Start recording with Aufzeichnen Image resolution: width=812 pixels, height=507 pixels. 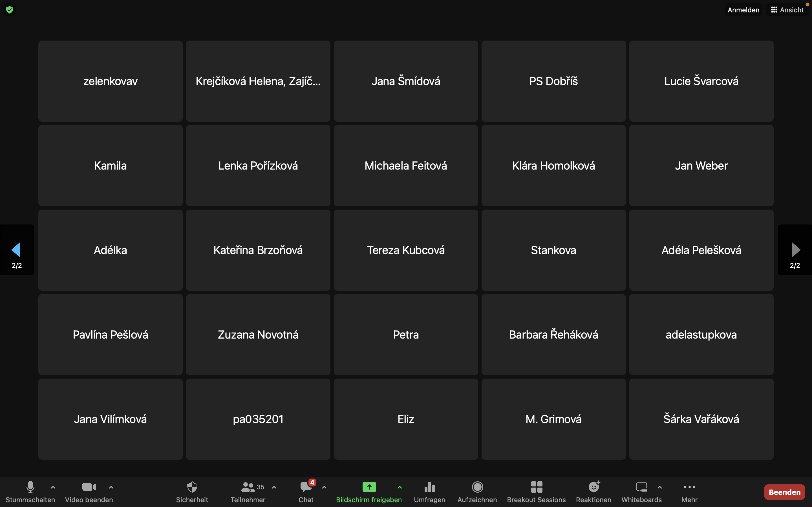(x=477, y=491)
